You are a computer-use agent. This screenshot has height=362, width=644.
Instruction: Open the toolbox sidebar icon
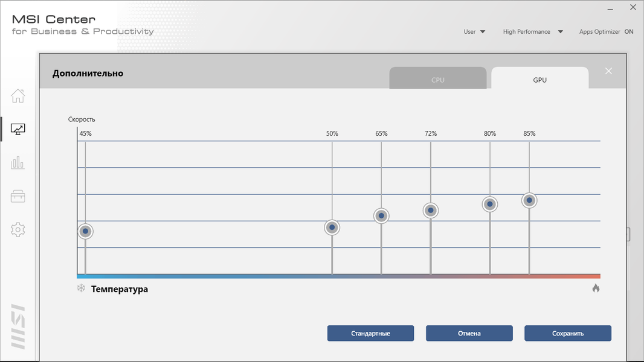[18, 196]
